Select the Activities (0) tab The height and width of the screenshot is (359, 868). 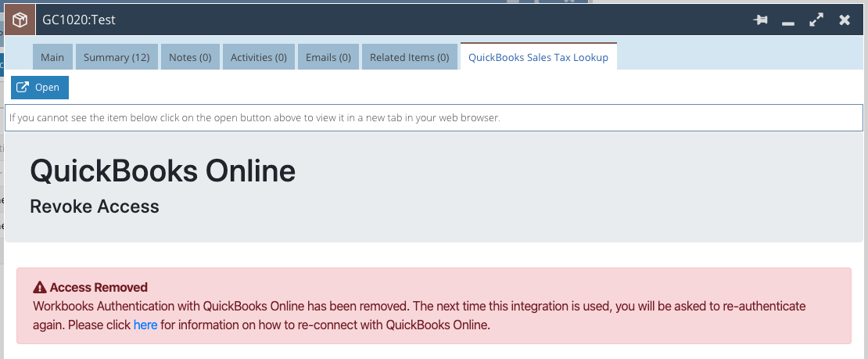pyautogui.click(x=259, y=57)
